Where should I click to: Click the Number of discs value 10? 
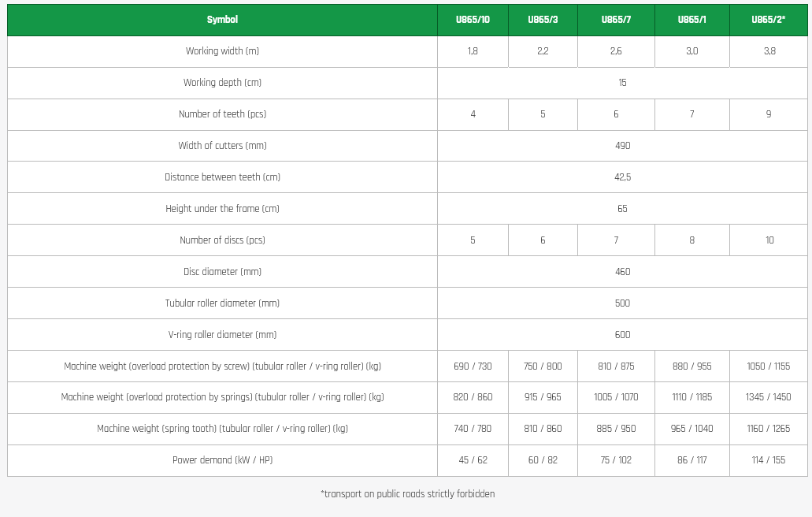[x=769, y=240]
